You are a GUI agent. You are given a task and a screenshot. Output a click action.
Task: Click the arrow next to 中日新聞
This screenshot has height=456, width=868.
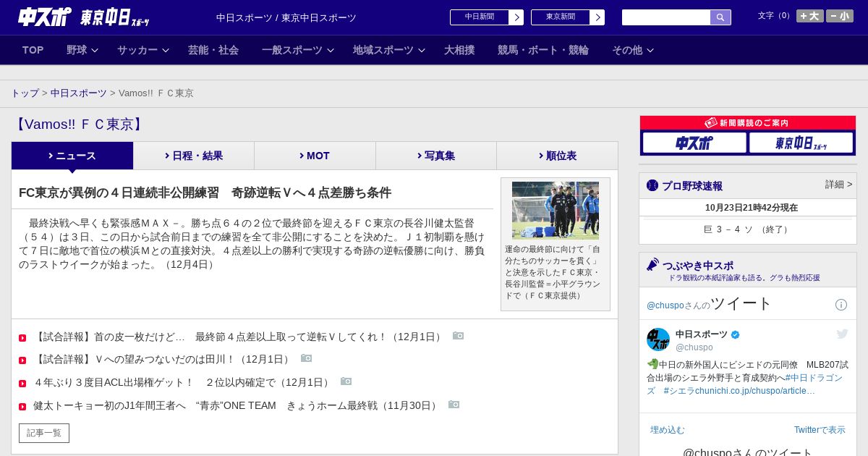(x=516, y=17)
